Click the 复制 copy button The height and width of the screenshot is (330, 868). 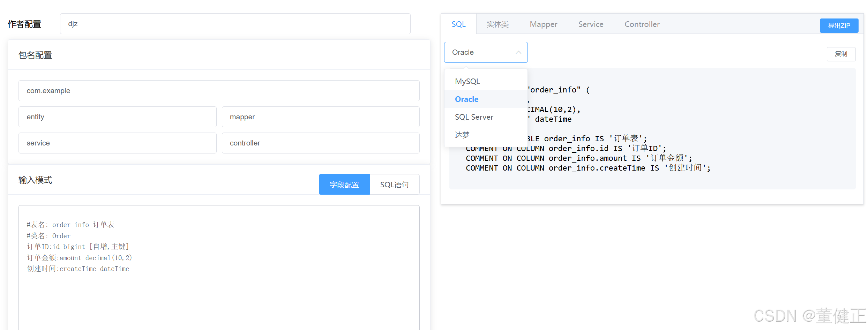point(841,54)
